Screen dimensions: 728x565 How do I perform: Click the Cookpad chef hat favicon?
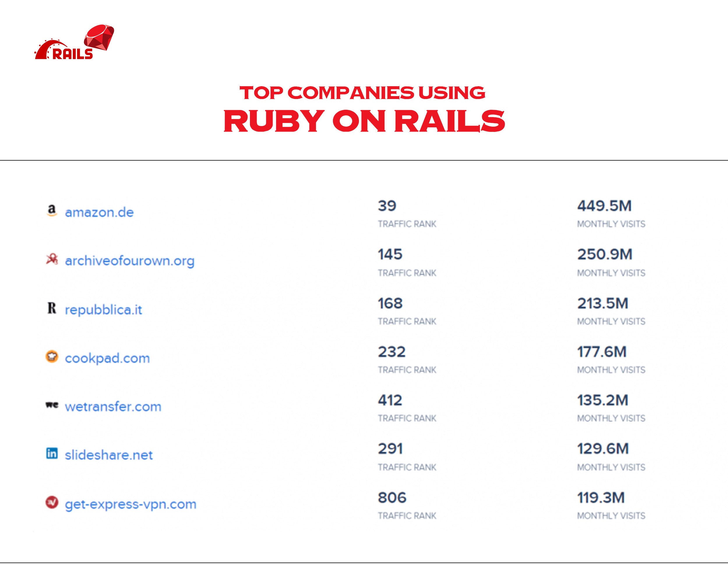pyautogui.click(x=52, y=356)
